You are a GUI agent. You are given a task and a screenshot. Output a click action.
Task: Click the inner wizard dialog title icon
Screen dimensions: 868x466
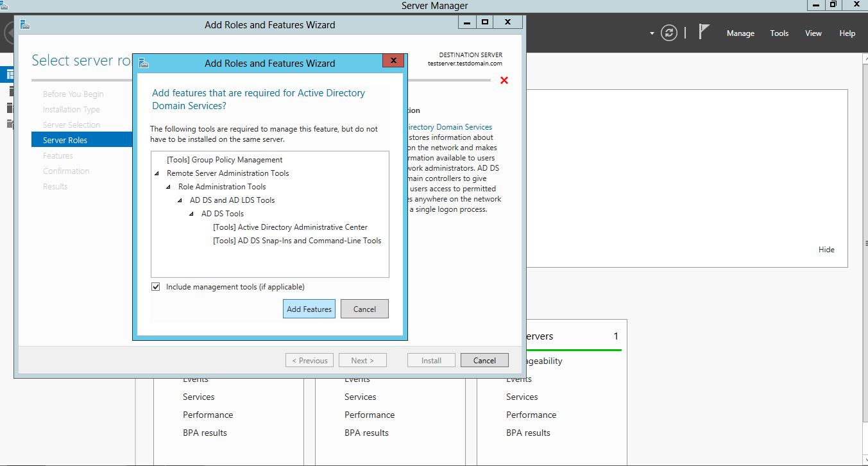(144, 63)
